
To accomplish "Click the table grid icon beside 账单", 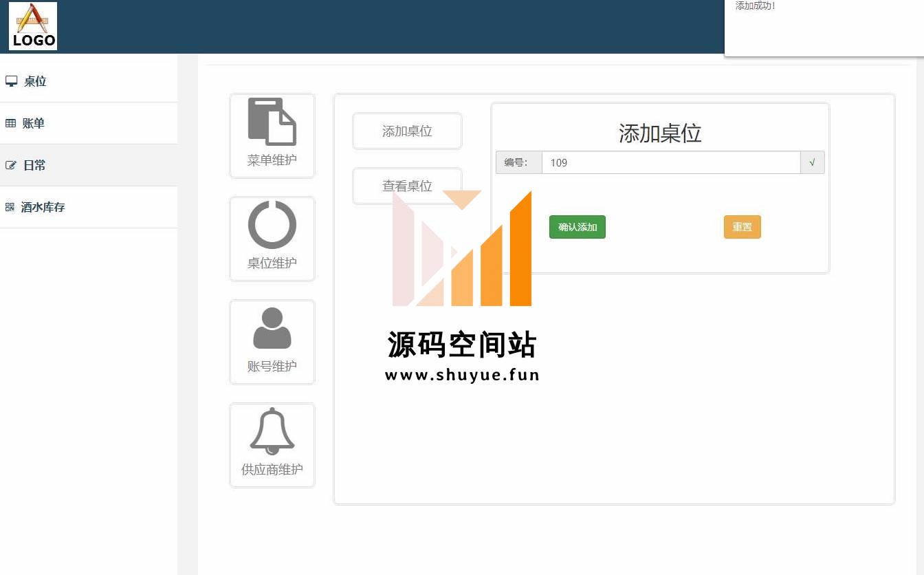I will [10, 123].
